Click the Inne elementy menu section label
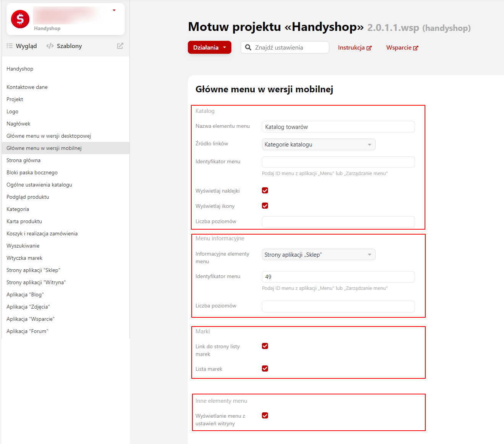Viewport: 504px width, 444px height. point(221,401)
